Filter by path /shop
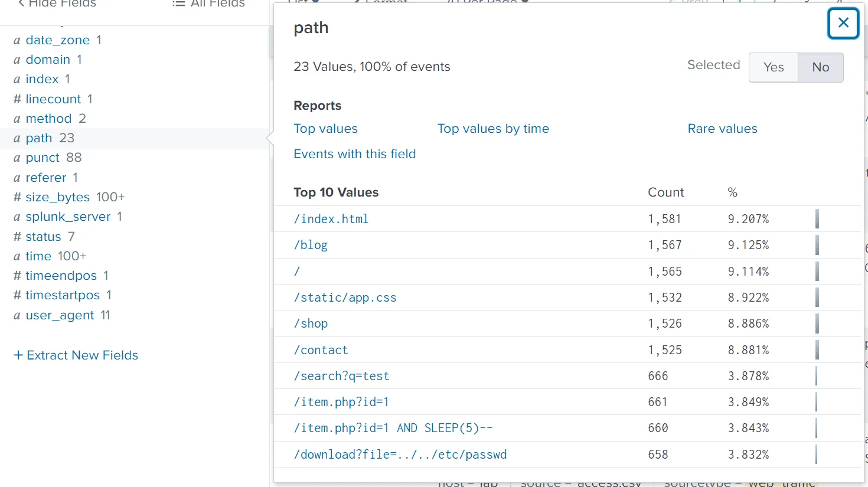This screenshot has height=487, width=868. (311, 323)
